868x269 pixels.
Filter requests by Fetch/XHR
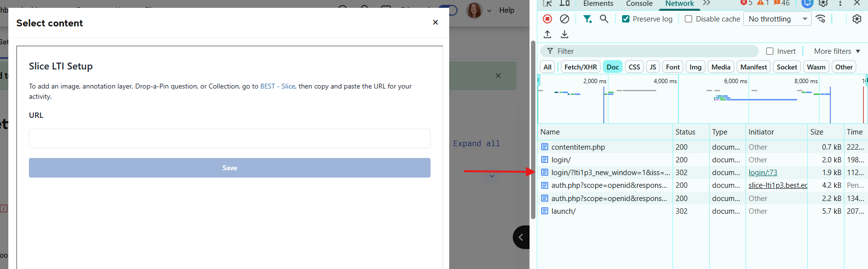coord(580,67)
